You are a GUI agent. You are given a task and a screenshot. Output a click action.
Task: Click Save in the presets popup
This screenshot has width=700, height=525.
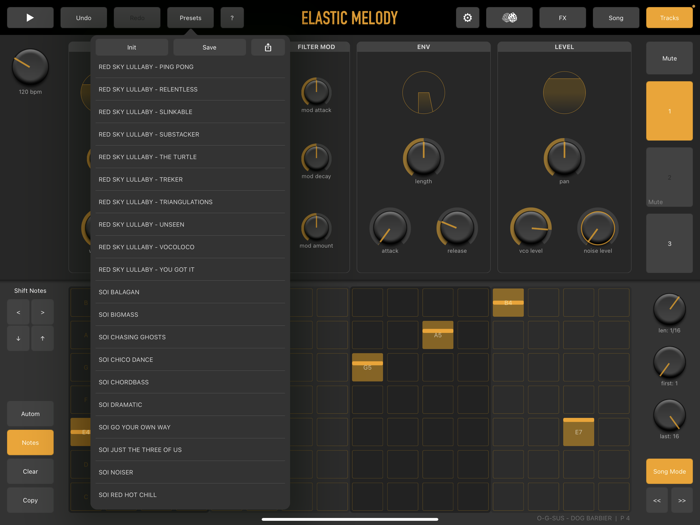tap(209, 47)
